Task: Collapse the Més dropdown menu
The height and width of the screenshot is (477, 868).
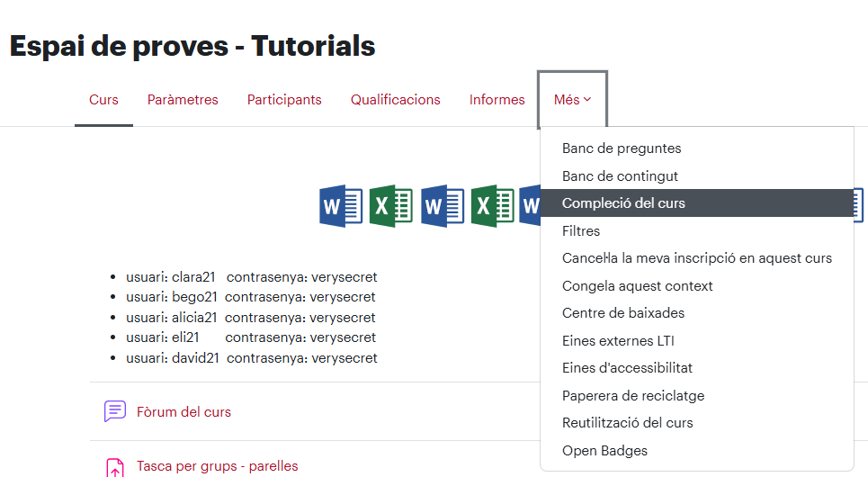Action: tap(572, 100)
